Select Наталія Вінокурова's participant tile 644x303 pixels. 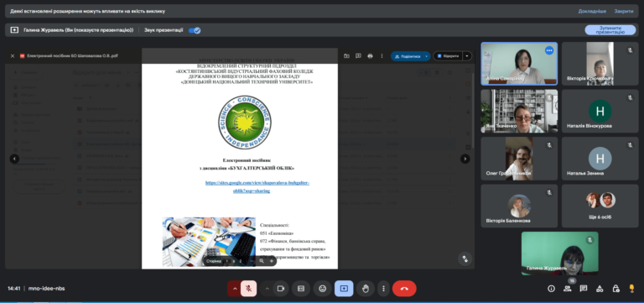coord(600,112)
